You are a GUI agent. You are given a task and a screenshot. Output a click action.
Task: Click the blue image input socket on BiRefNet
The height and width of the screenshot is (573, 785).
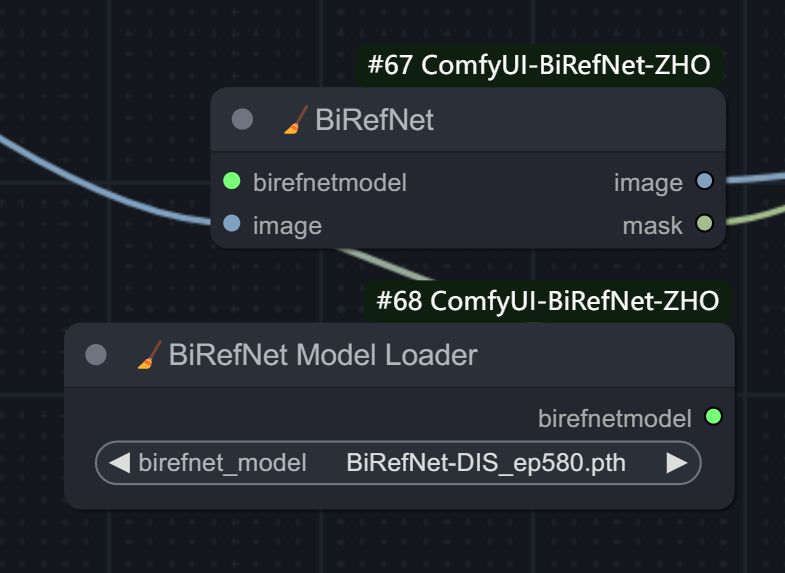(x=232, y=224)
